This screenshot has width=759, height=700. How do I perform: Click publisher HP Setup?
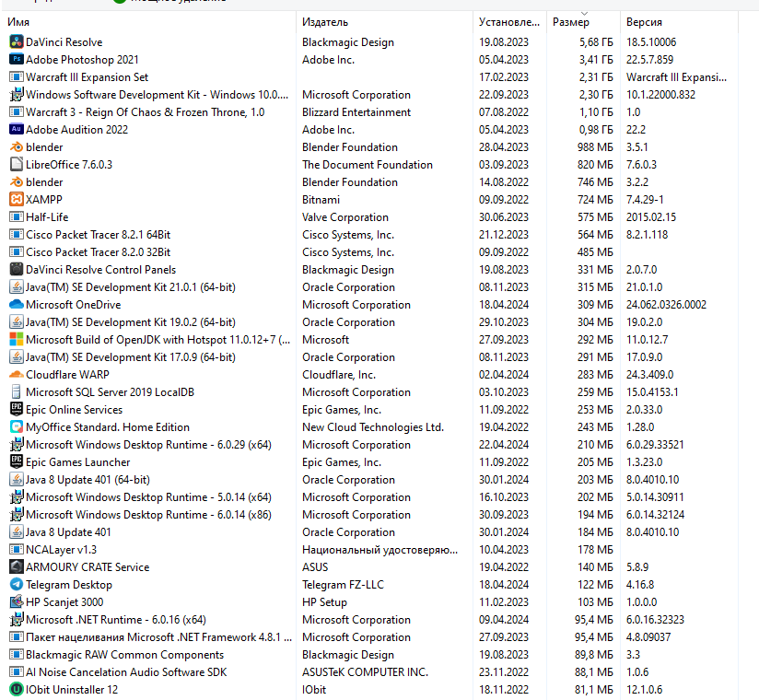click(324, 602)
